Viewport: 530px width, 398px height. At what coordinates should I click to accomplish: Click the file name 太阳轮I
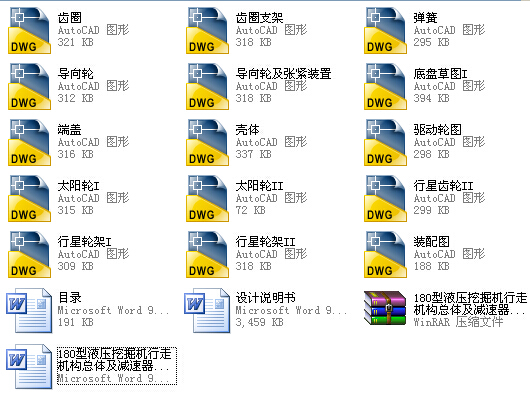tap(78, 186)
